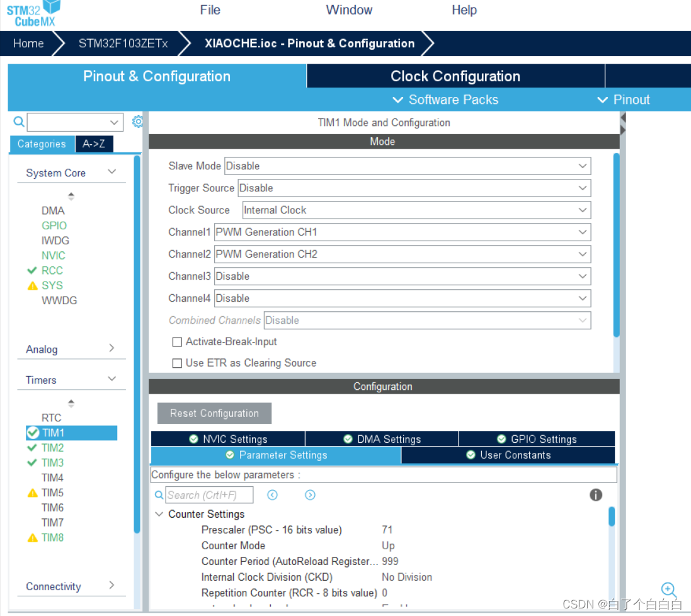Click the previous search result arrow icon
Viewport: 691px width, 616px height.
(x=272, y=495)
